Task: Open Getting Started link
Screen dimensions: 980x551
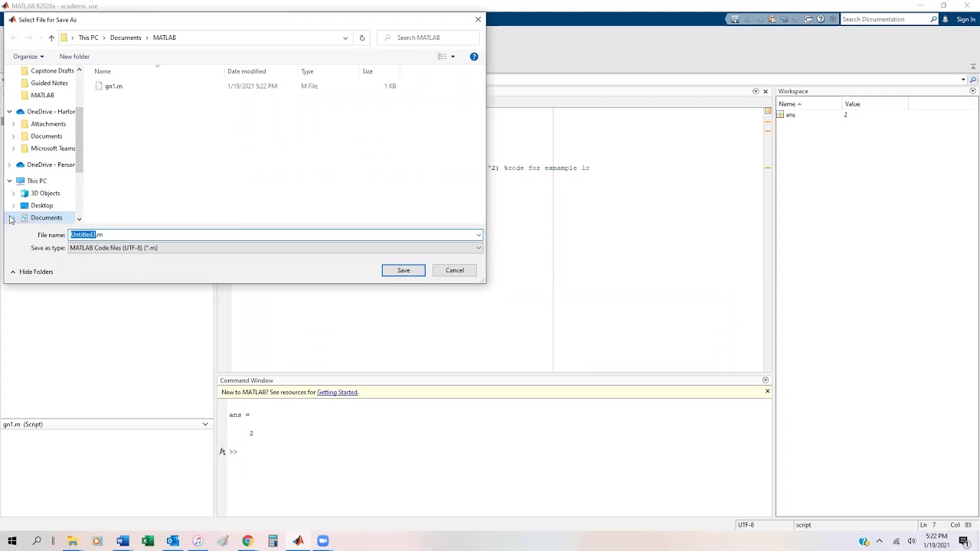Action: [337, 393]
